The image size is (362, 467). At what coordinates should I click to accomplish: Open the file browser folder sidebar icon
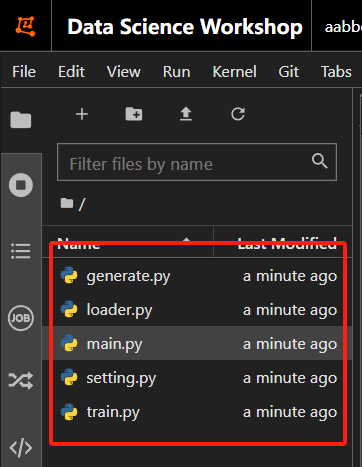coord(21,120)
